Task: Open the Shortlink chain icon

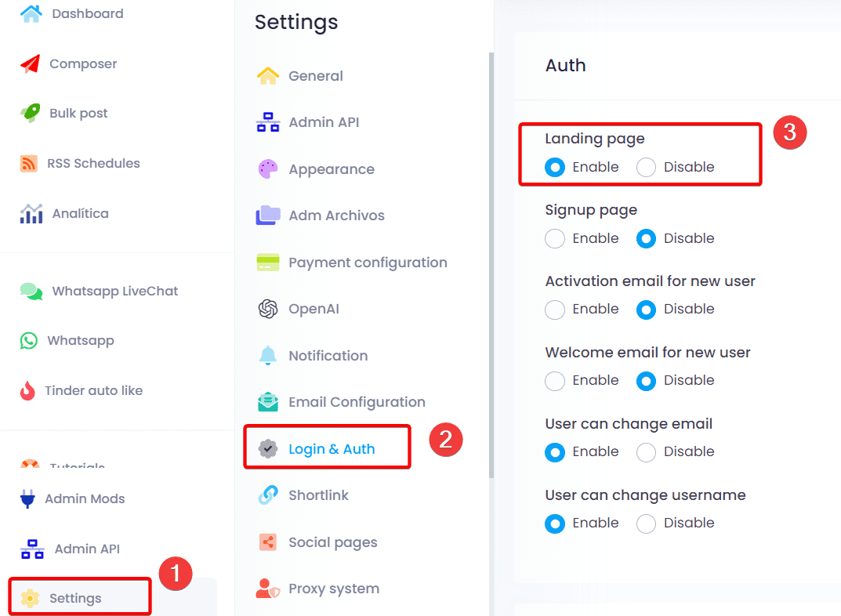Action: pyautogui.click(x=268, y=495)
